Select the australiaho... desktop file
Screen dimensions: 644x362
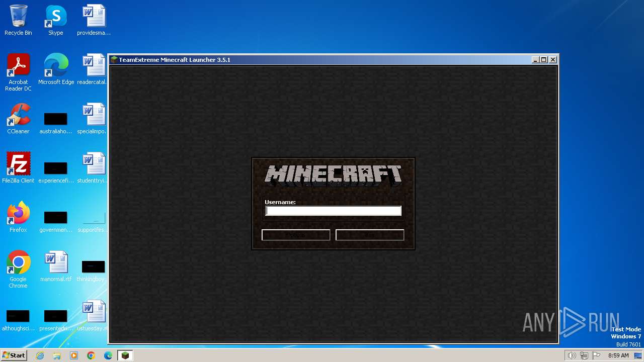tap(56, 123)
